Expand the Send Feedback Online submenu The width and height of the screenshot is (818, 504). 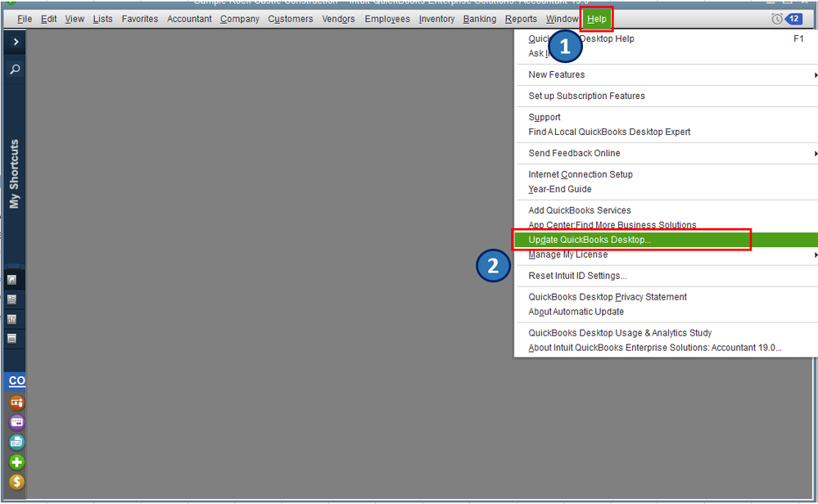pos(667,153)
